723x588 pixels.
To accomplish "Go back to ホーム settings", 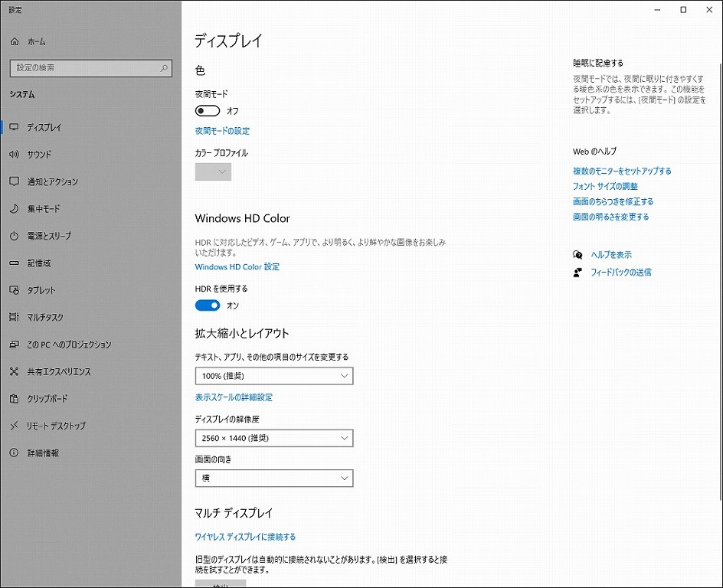I will tap(37, 41).
